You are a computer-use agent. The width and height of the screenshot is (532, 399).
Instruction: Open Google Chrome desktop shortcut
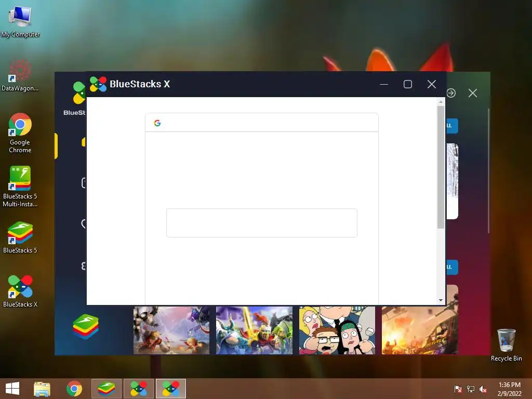20,133
